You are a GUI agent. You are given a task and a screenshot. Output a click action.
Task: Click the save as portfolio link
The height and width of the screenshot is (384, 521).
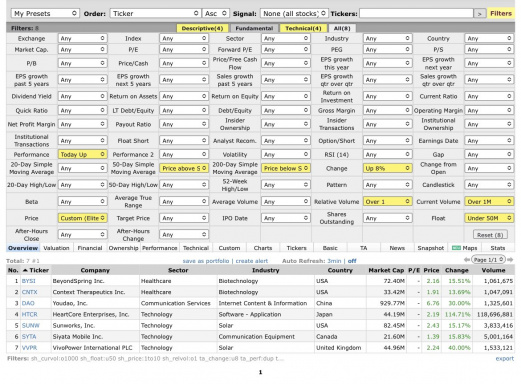[x=206, y=261]
